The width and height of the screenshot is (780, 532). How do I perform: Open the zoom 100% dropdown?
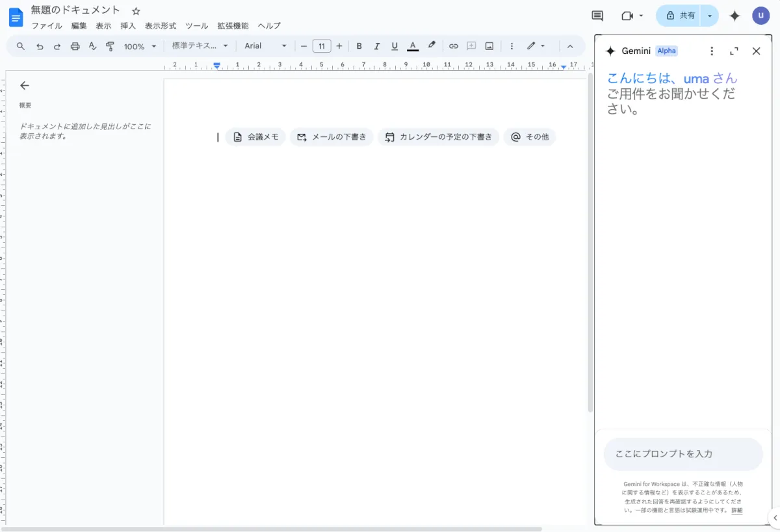(140, 46)
